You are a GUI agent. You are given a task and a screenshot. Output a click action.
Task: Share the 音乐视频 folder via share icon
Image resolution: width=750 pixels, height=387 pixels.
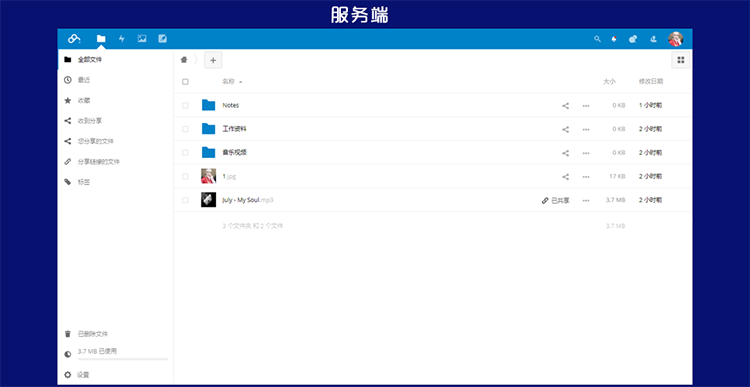[565, 153]
